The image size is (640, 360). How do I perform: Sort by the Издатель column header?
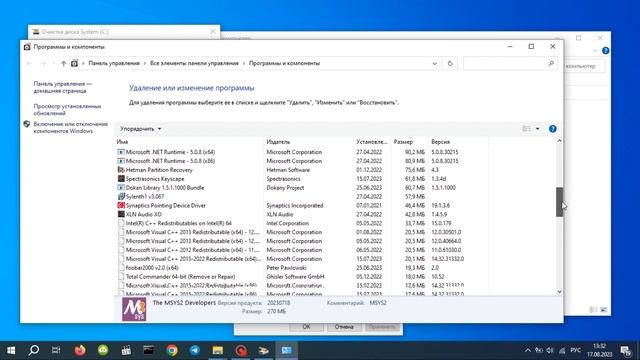click(278, 142)
